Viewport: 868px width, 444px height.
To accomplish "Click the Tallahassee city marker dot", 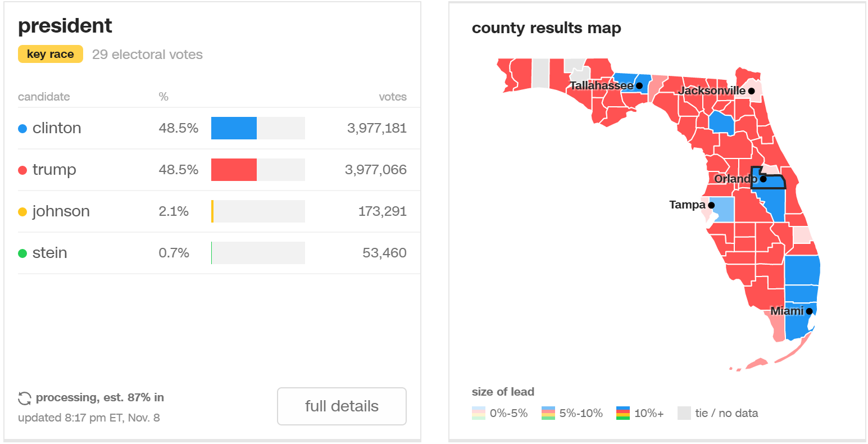I will tap(639, 86).
